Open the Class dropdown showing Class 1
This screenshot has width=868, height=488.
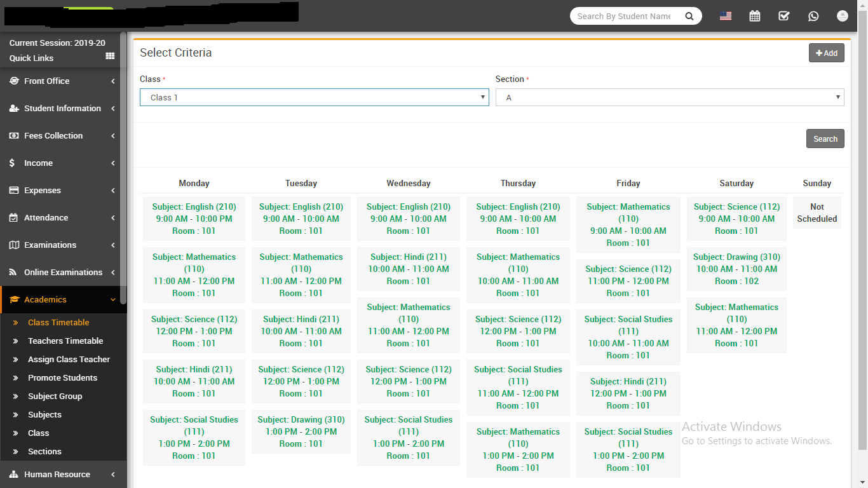[x=314, y=97]
